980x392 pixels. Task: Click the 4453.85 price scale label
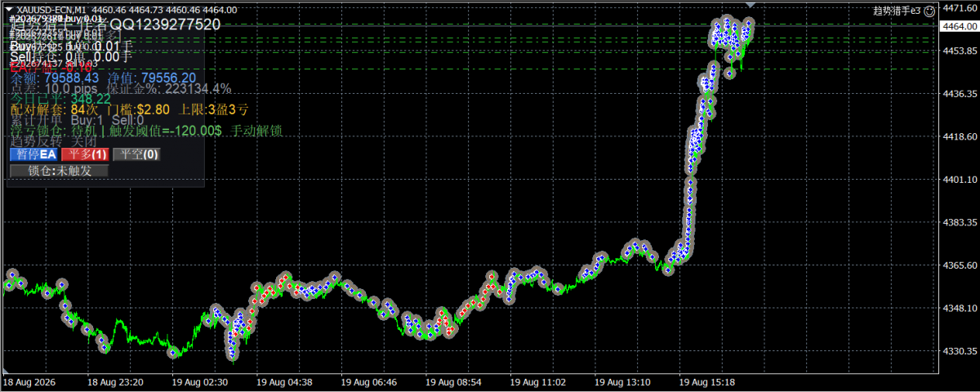tap(960, 51)
